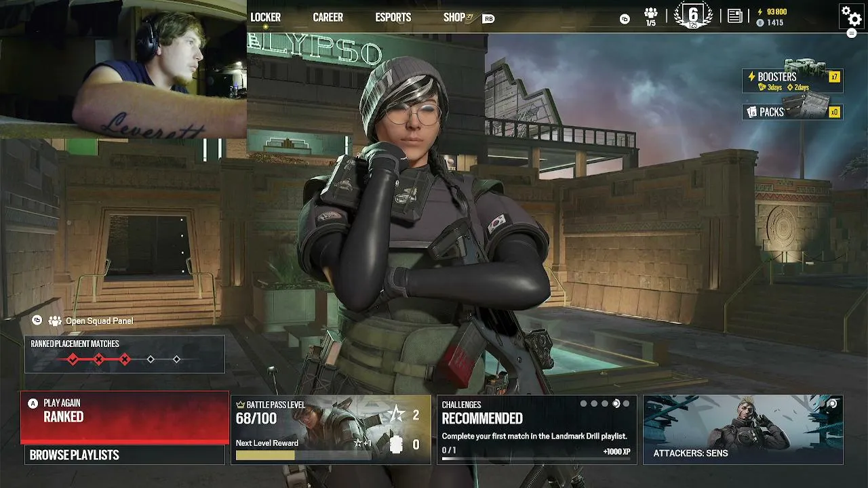
Task: Open the Shop tab
Action: [454, 18]
